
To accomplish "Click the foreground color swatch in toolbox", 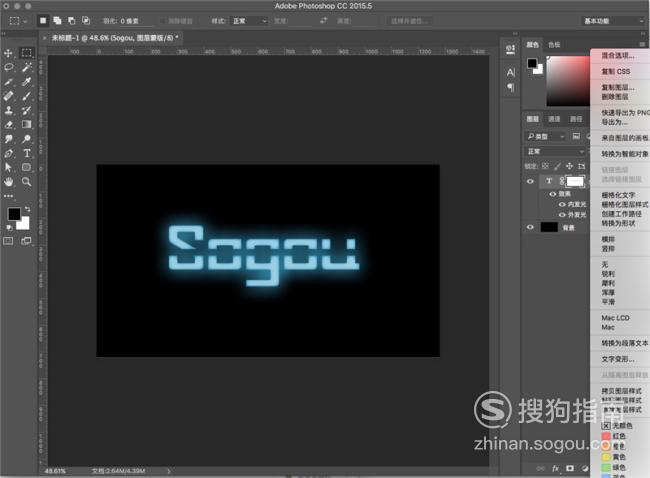I will [14, 214].
